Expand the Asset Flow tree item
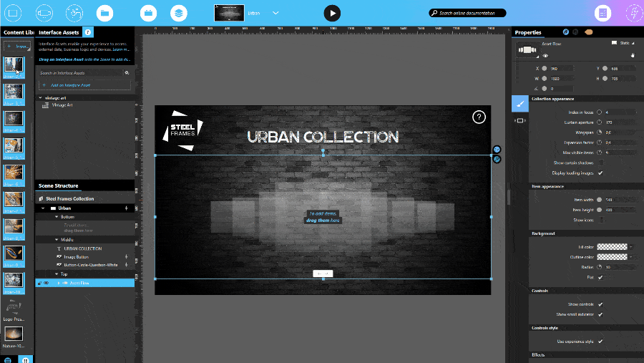The height and width of the screenshot is (363, 644). coord(59,283)
